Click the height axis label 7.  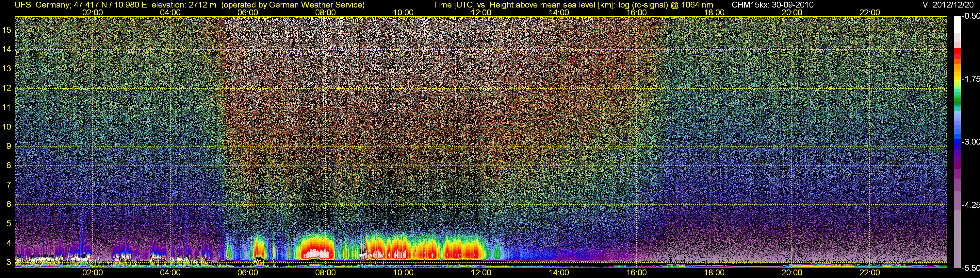pos(9,185)
